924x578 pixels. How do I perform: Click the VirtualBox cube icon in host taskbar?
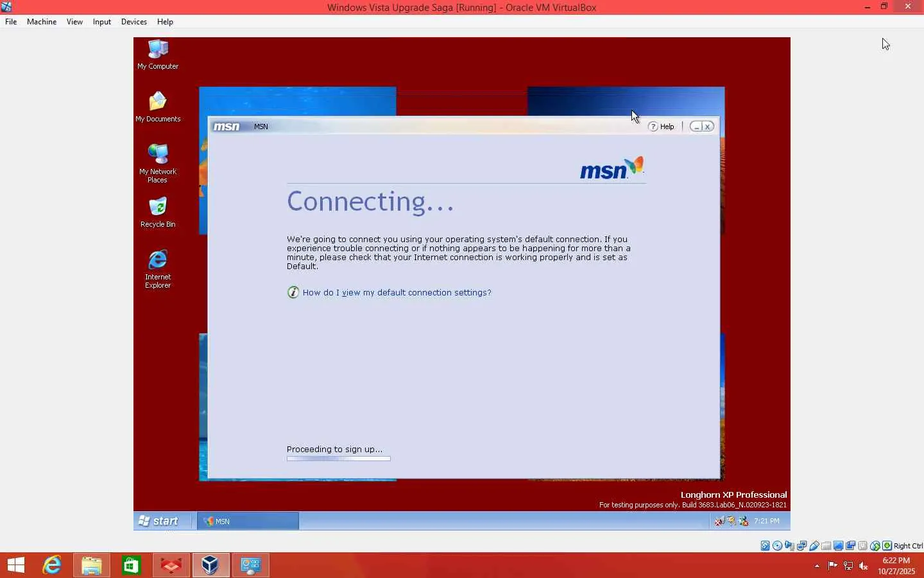[x=210, y=565]
